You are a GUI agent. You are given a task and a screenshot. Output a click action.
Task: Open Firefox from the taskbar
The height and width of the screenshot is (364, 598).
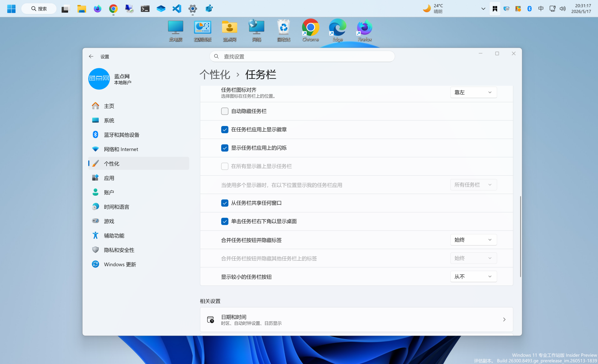pos(97,9)
